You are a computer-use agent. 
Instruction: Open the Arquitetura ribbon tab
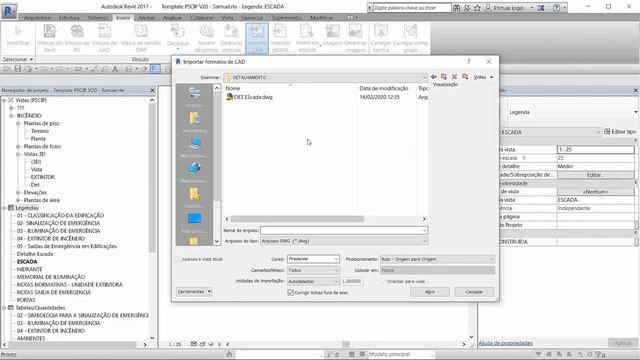click(37, 18)
